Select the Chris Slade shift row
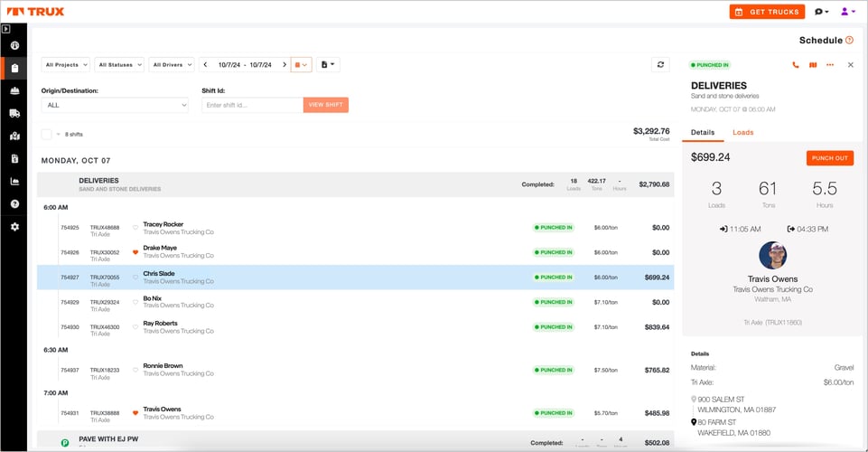The width and height of the screenshot is (868, 452). pos(355,277)
